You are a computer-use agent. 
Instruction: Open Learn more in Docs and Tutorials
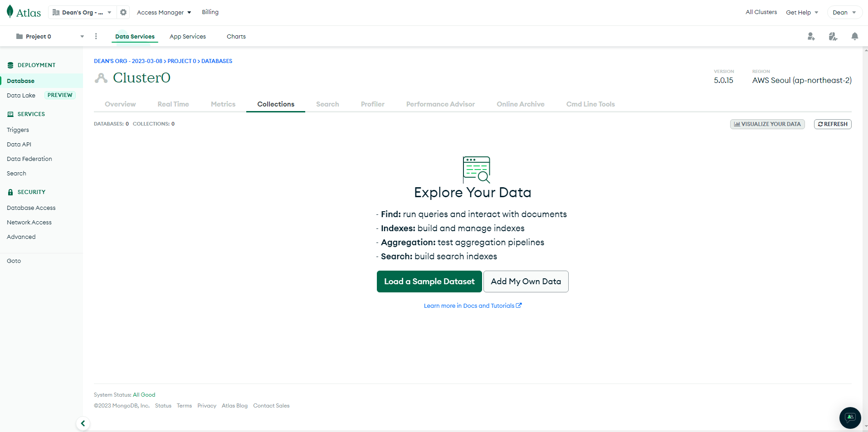click(473, 306)
